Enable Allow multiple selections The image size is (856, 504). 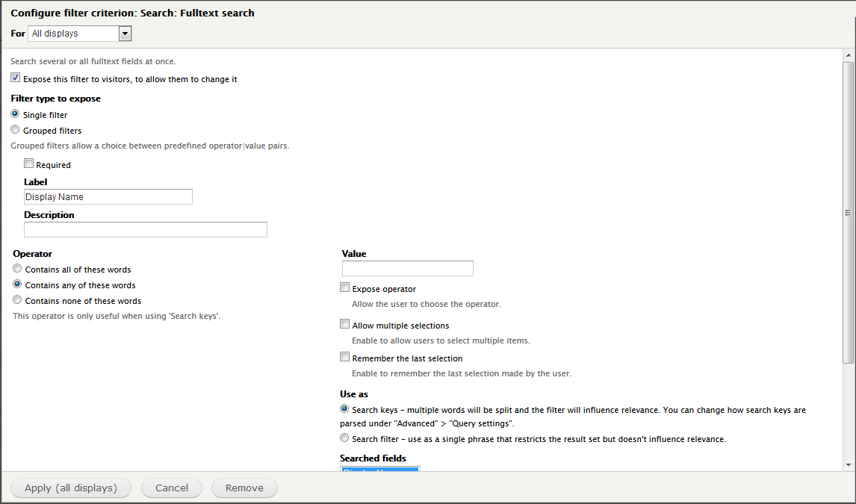344,323
